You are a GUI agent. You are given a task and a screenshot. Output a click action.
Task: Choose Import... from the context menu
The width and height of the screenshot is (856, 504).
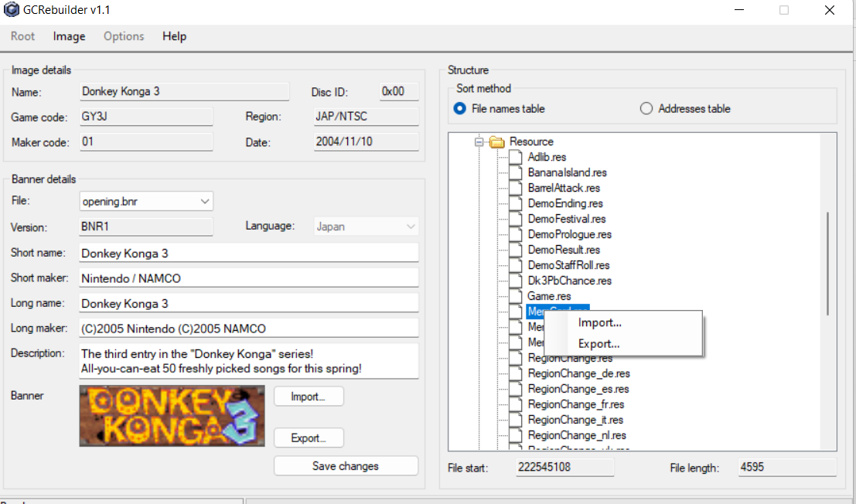coord(623,322)
